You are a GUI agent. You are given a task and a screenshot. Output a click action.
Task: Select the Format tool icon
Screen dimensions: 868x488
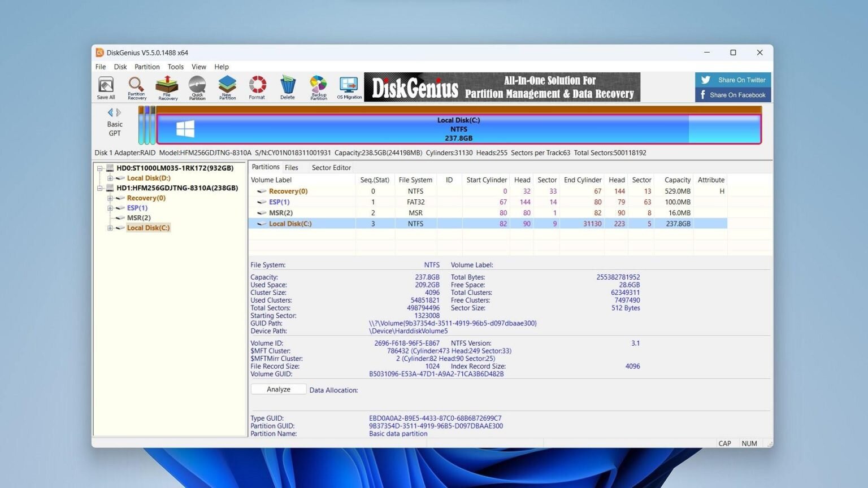click(x=257, y=88)
